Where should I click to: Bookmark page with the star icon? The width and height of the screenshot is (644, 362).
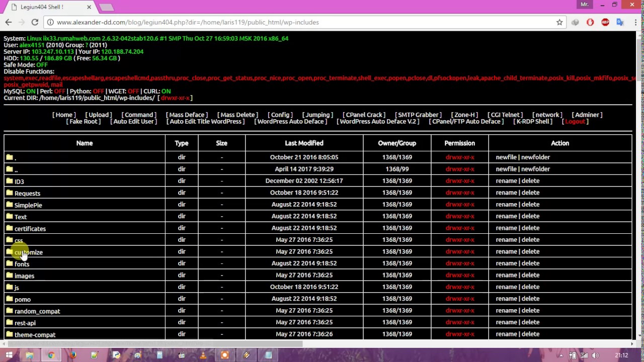click(x=559, y=22)
